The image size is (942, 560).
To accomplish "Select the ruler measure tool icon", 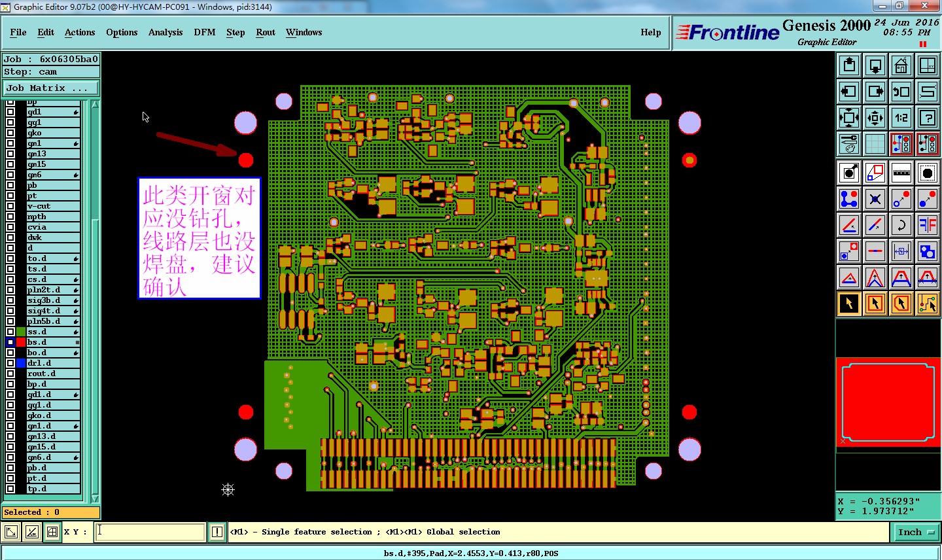I will pos(901,173).
